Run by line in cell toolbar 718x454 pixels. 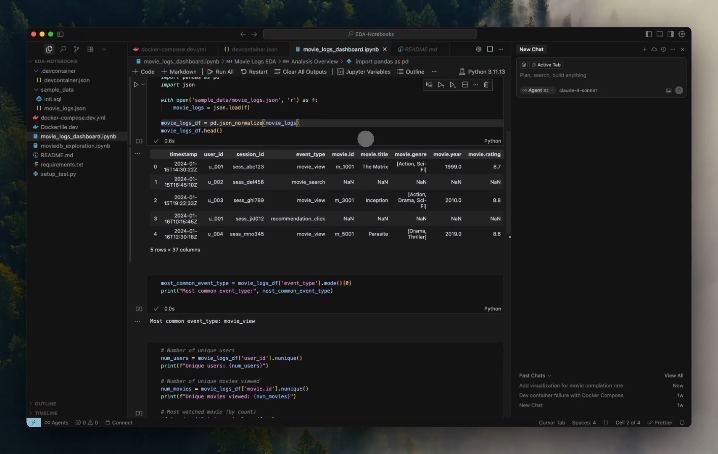[x=429, y=85]
